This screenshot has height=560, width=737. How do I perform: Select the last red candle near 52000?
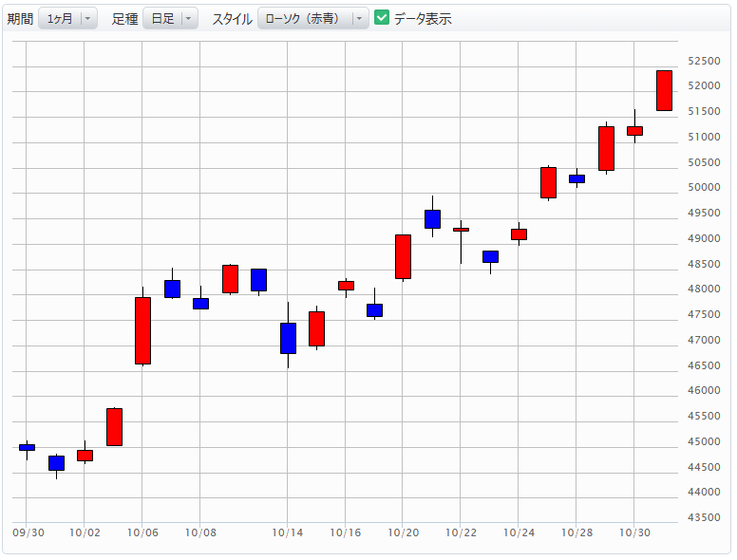[x=664, y=90]
